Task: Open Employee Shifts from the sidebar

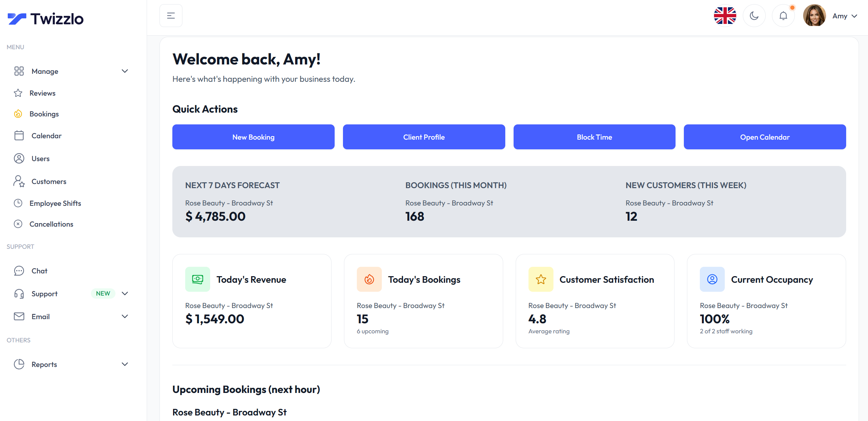Action: click(19, 203)
